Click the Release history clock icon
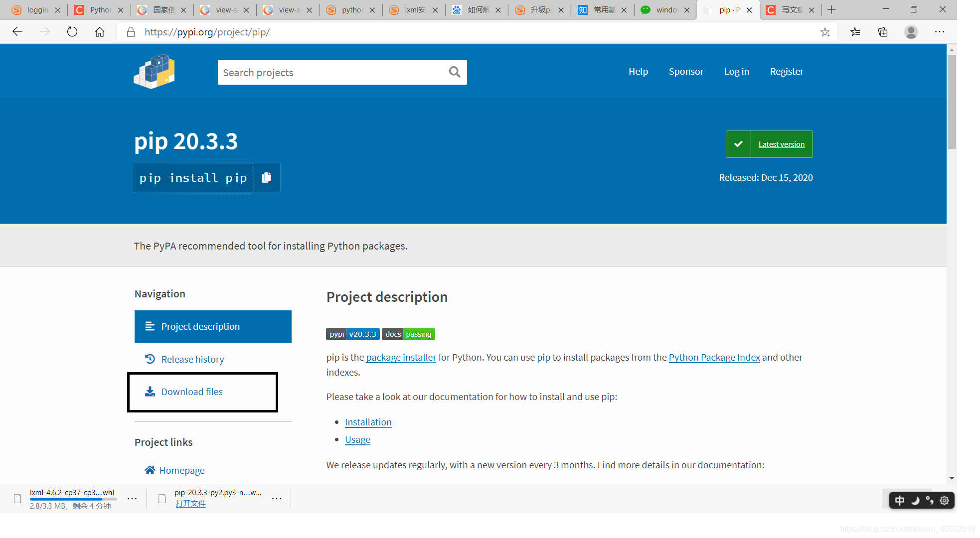This screenshot has width=980, height=538. tap(149, 358)
